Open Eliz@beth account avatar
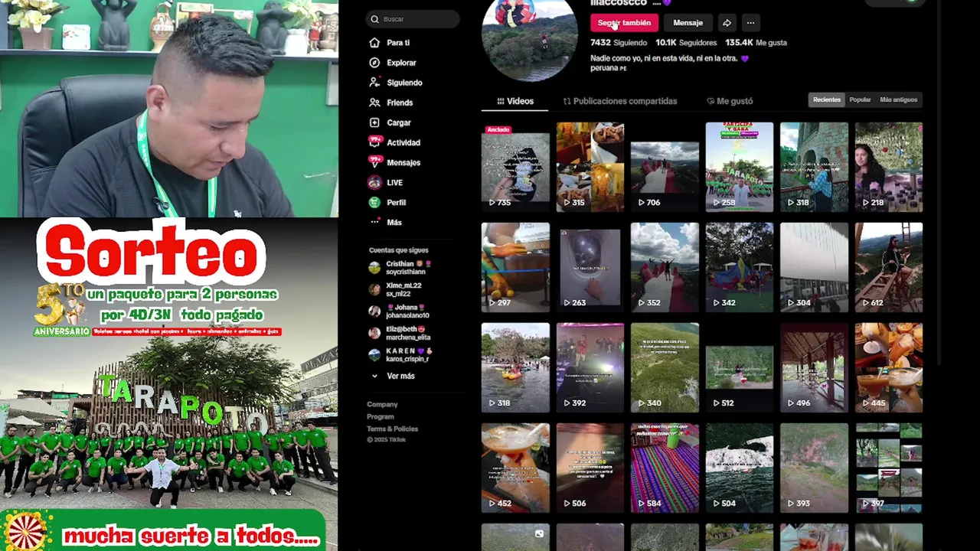 click(x=374, y=333)
